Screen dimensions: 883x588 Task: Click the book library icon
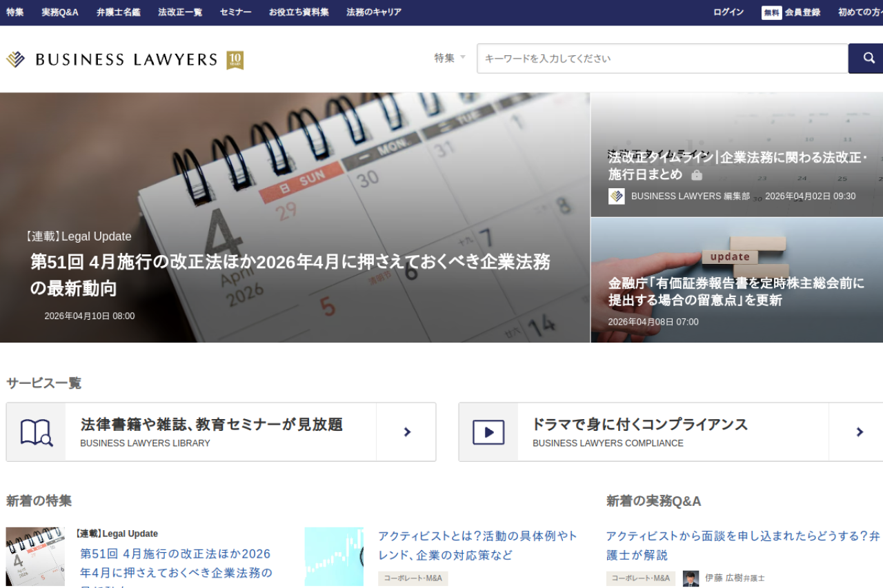point(36,432)
